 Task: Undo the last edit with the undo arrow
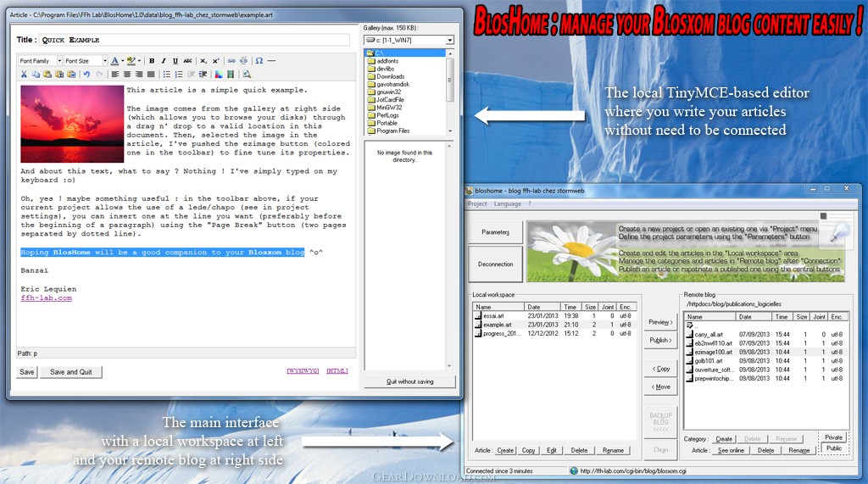pyautogui.click(x=87, y=75)
